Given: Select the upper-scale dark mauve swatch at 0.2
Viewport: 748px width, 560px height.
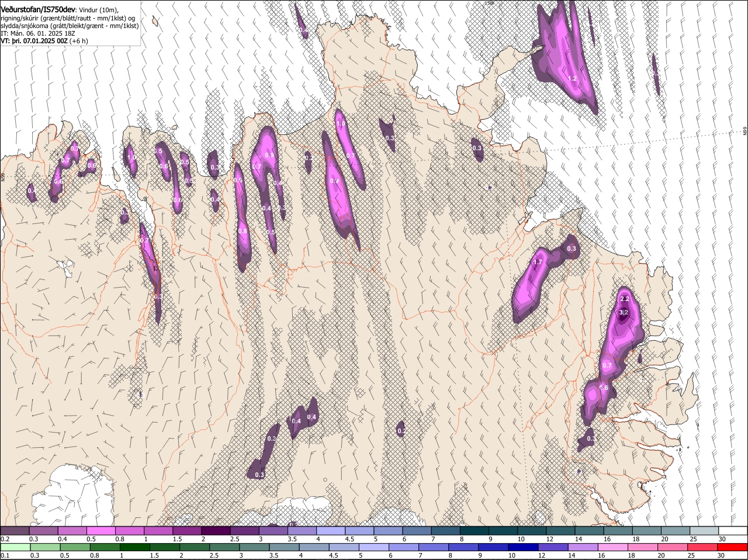Looking at the screenshot, I should tap(15, 530).
